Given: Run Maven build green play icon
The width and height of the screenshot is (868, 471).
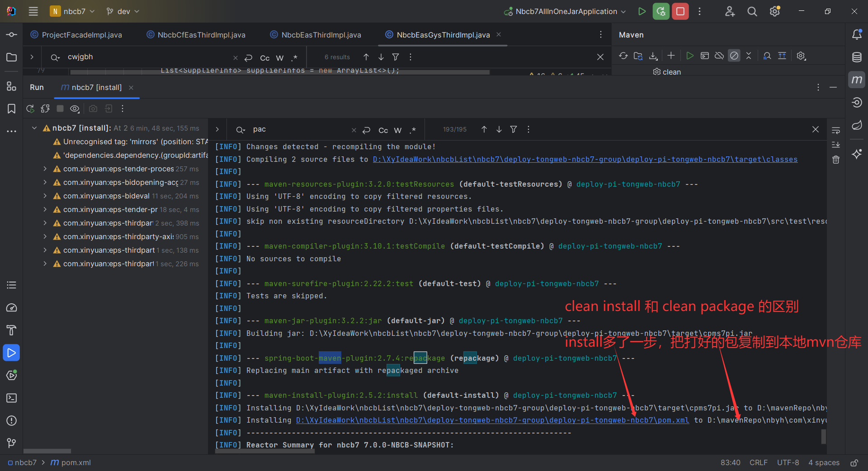Looking at the screenshot, I should click(690, 56).
